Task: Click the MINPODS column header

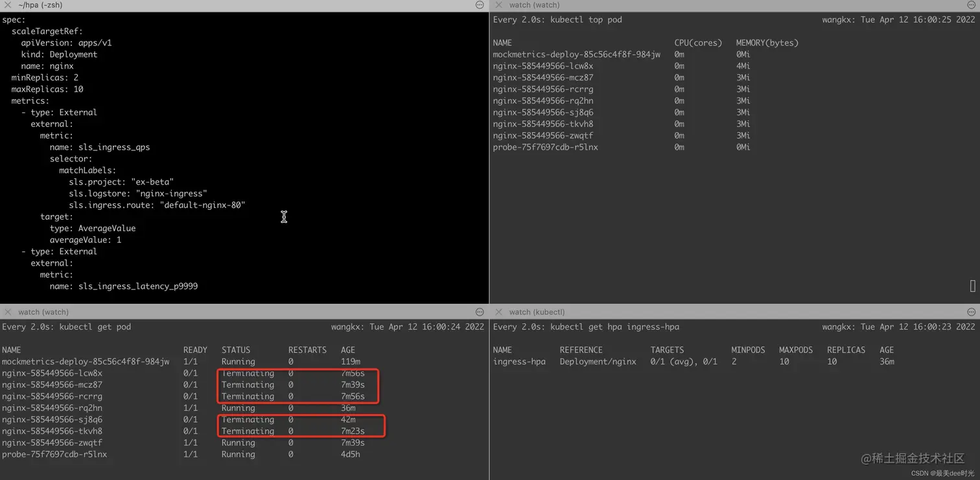Action: click(x=748, y=350)
